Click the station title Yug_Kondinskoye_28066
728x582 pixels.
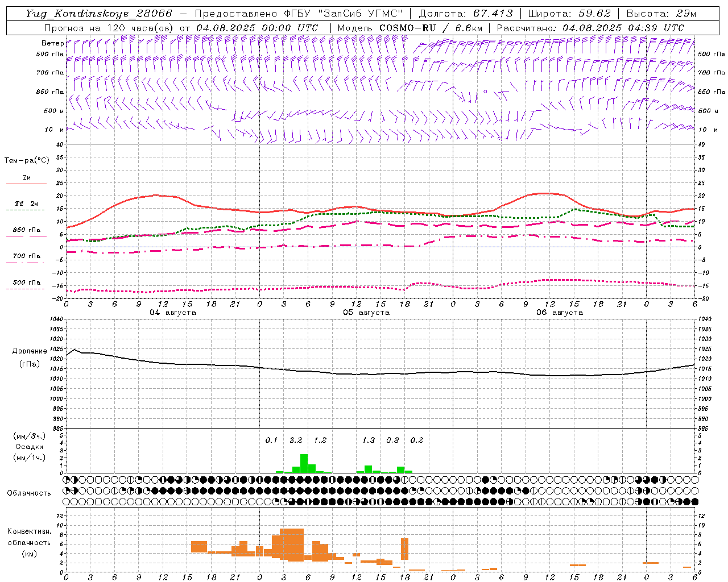(x=99, y=14)
